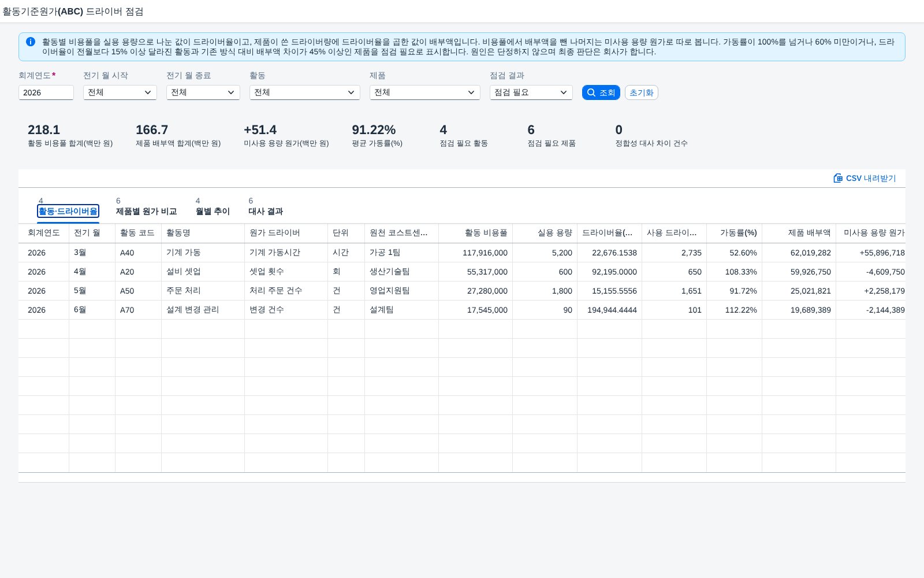The height and width of the screenshot is (578, 924).
Task: Select the 활동·드라이버율 tab
Action: pos(68,211)
